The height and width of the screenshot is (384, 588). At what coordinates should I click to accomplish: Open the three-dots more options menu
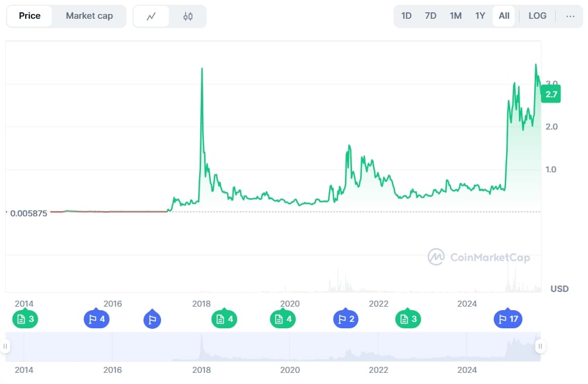coord(570,16)
